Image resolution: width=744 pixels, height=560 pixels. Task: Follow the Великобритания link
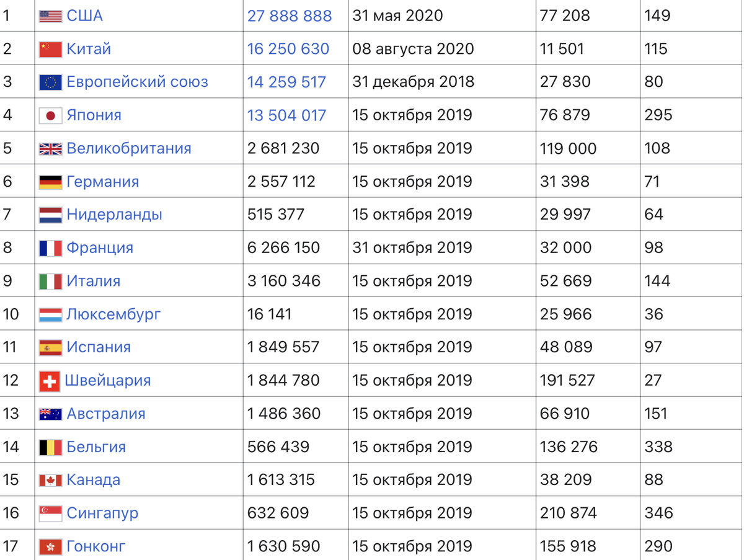(129, 148)
